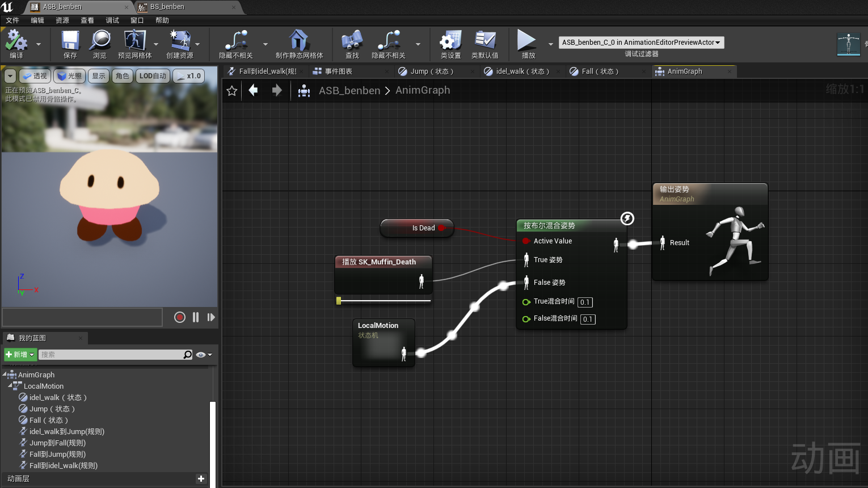Screen dimensions: 868x488
Task: Toggle the graph favorite star icon
Action: 231,91
